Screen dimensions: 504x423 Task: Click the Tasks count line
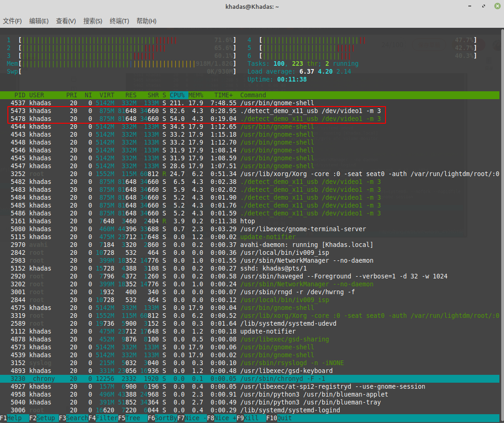coord(303,63)
